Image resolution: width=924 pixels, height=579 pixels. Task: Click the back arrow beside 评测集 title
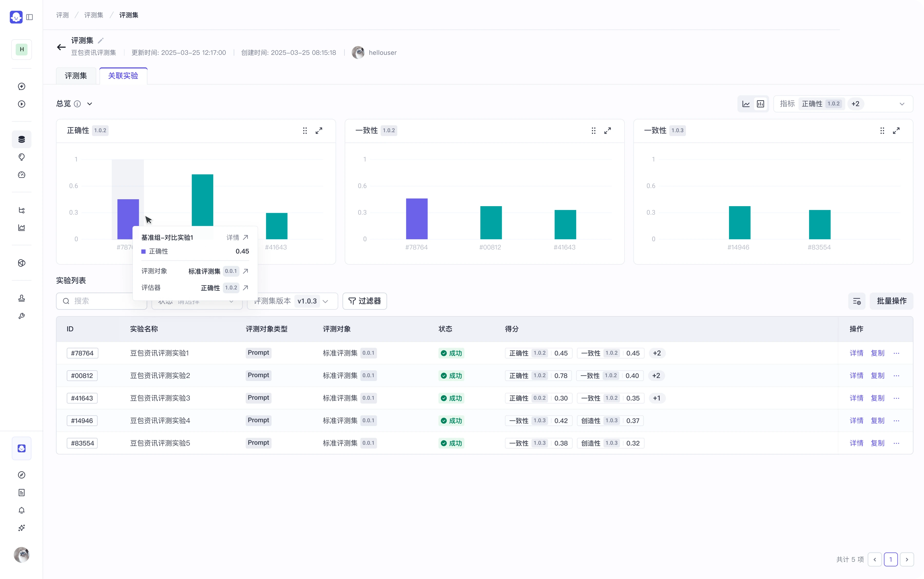coord(61,47)
